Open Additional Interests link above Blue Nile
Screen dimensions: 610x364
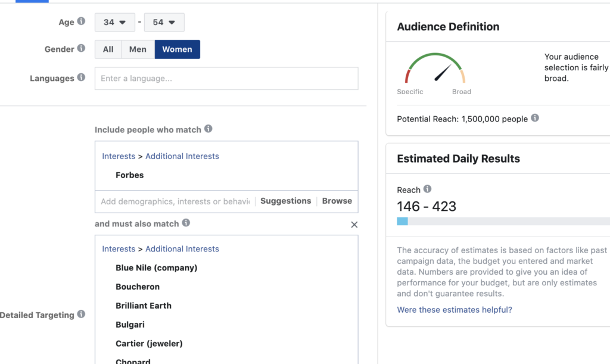tap(182, 249)
